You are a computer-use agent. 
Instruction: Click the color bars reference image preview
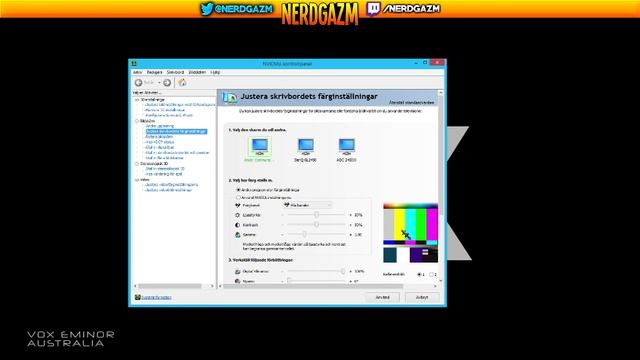click(410, 233)
